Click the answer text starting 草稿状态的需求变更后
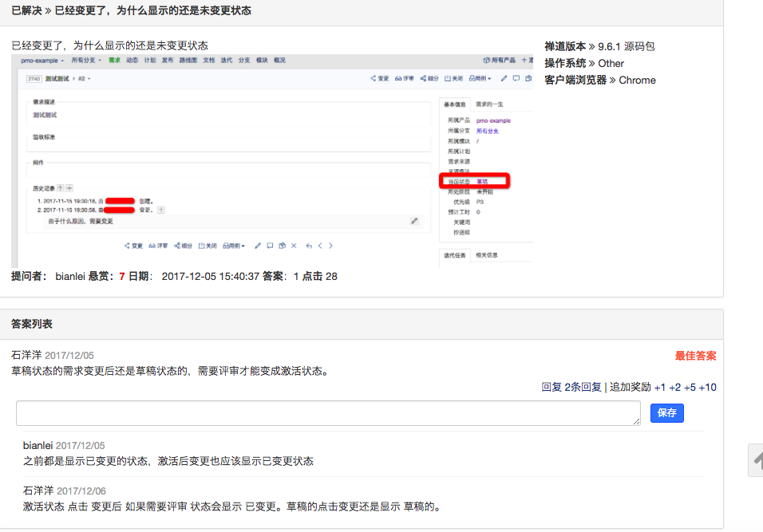Viewport: 763px width, 532px height. point(172,371)
